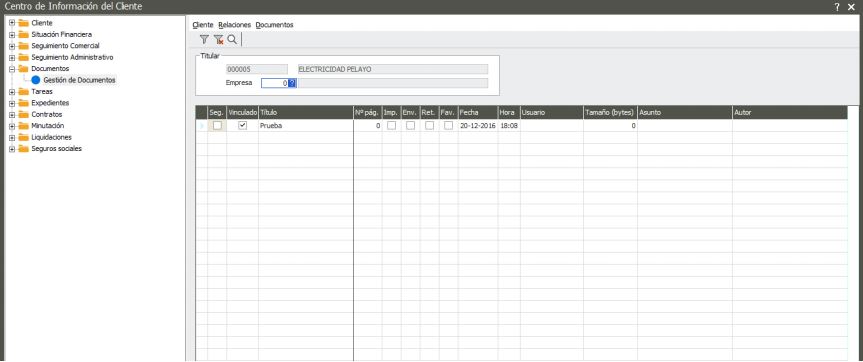Expand the Seguimiento Administrativo node
863x362 pixels.
[12, 57]
